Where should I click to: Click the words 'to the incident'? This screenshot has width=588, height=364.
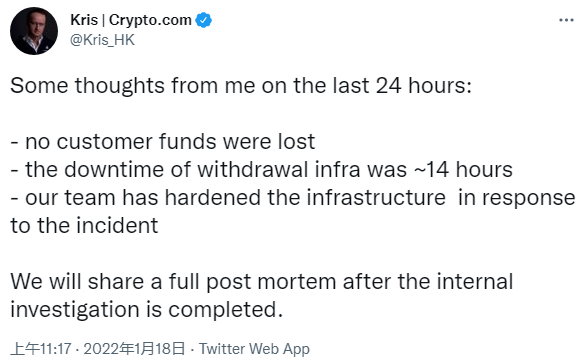(84, 226)
